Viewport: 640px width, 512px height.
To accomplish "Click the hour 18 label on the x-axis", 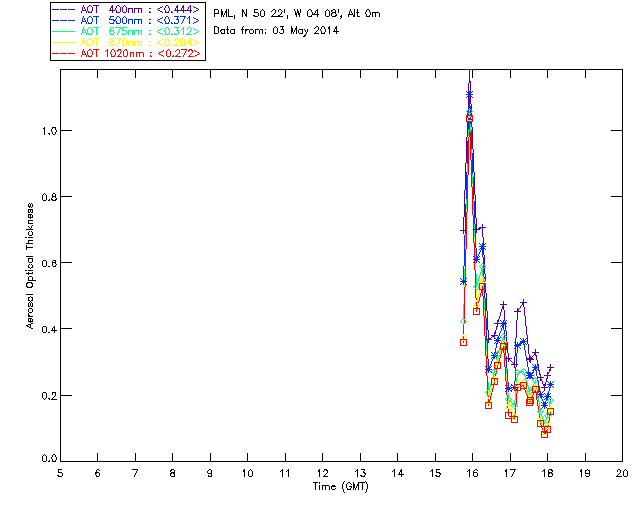I will pyautogui.click(x=547, y=473).
